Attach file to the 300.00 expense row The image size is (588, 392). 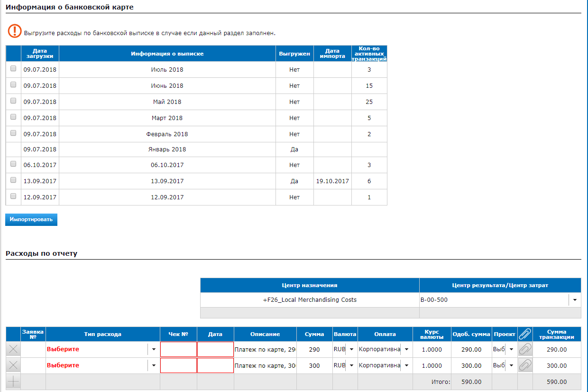525,365
